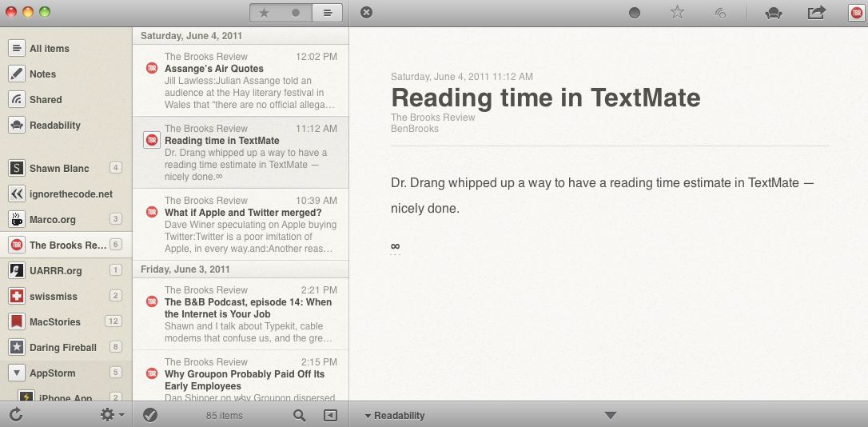Click the infinity permalink in article

click(395, 246)
